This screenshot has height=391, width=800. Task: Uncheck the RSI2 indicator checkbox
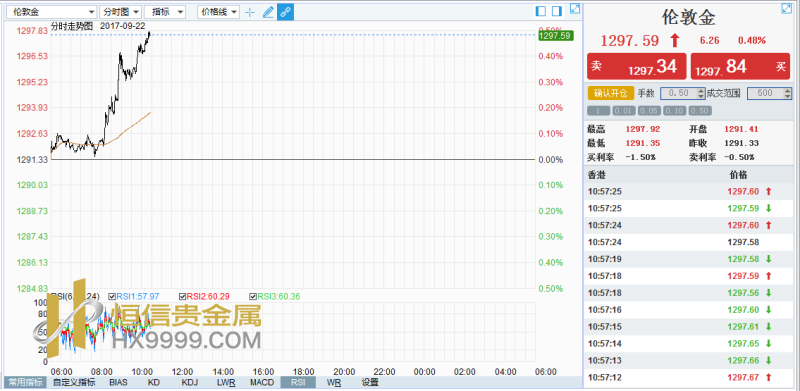(x=182, y=296)
